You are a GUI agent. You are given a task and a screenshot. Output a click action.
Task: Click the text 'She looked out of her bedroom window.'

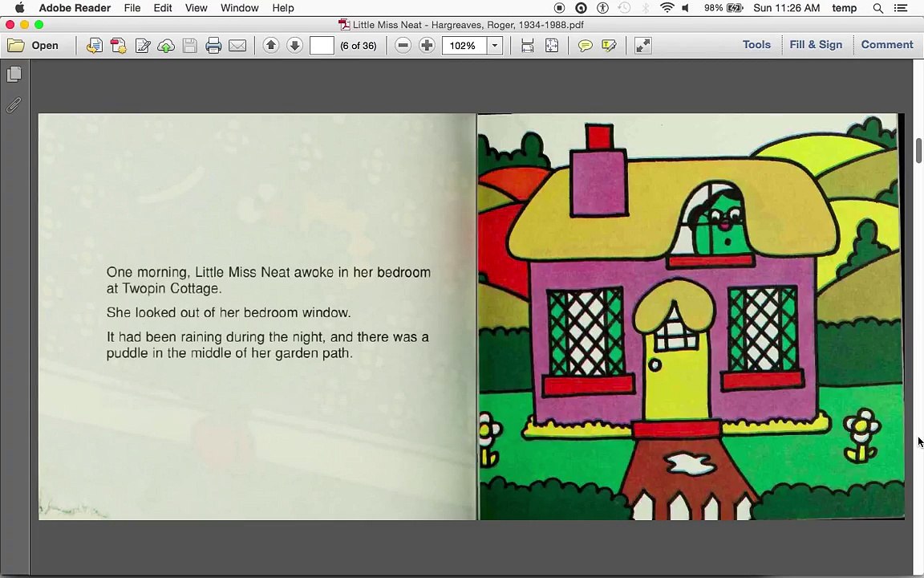229,312
